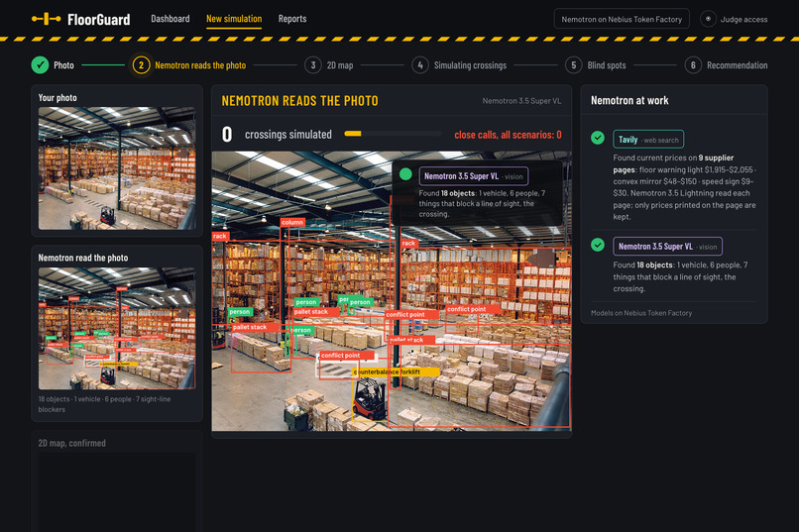Viewport: 799px width, 532px height.
Task: Click the Nemotron 3.5 Super VL tag in sidebar
Action: point(667,247)
